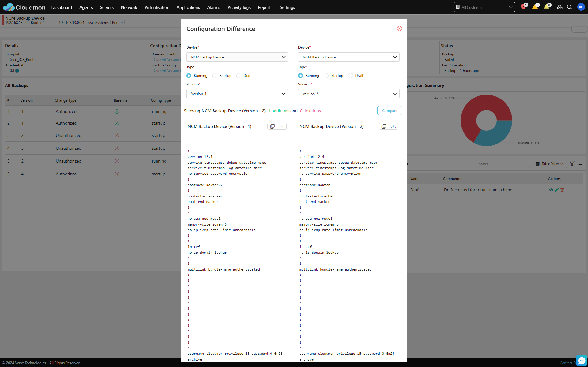The image size is (588, 367).
Task: View the Draft -1 entry eye icon
Action: point(551,190)
